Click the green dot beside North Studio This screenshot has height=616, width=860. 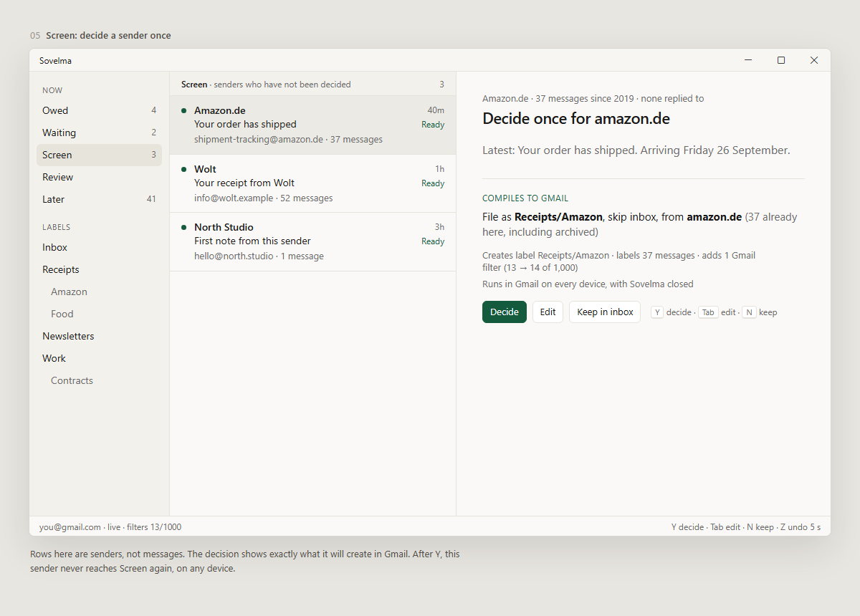click(184, 227)
